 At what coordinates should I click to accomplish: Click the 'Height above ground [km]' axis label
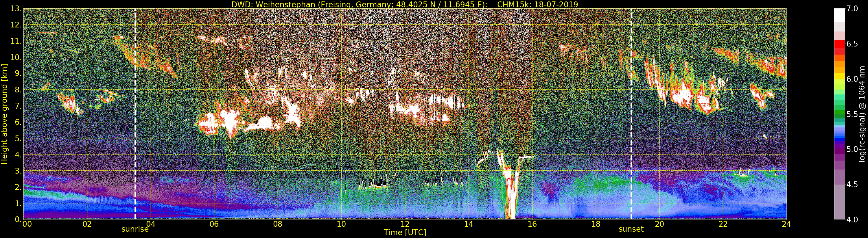[4, 114]
